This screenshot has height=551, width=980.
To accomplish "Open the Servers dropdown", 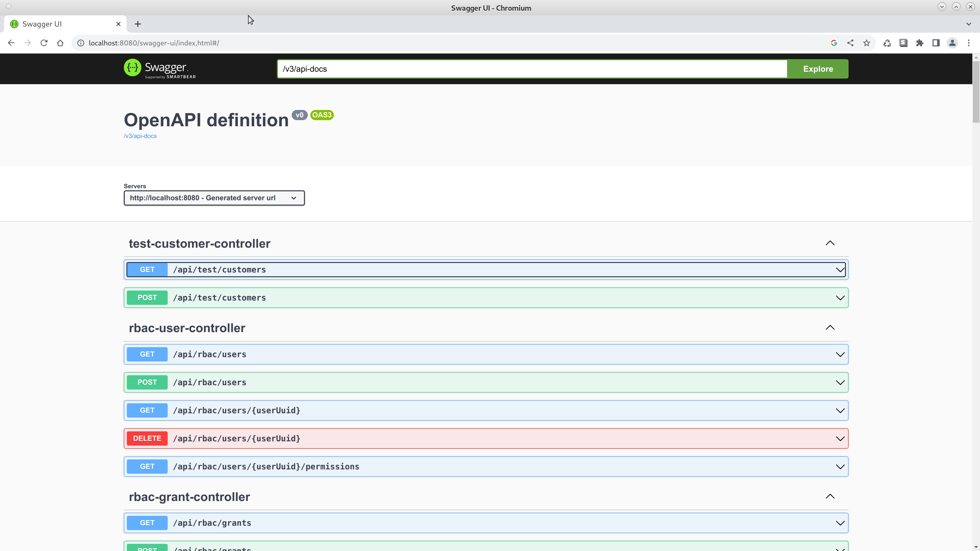I will (214, 198).
